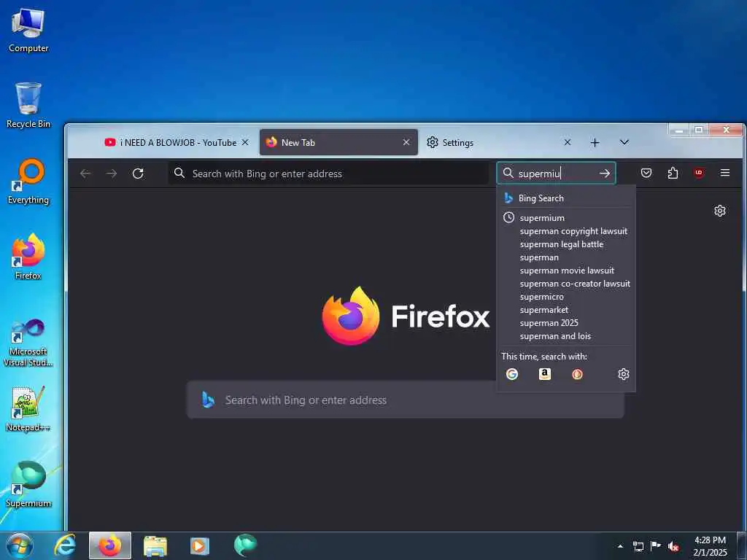This screenshot has width=747, height=560.
Task: Open Internet Explorer from the taskbar
Action: point(64,545)
